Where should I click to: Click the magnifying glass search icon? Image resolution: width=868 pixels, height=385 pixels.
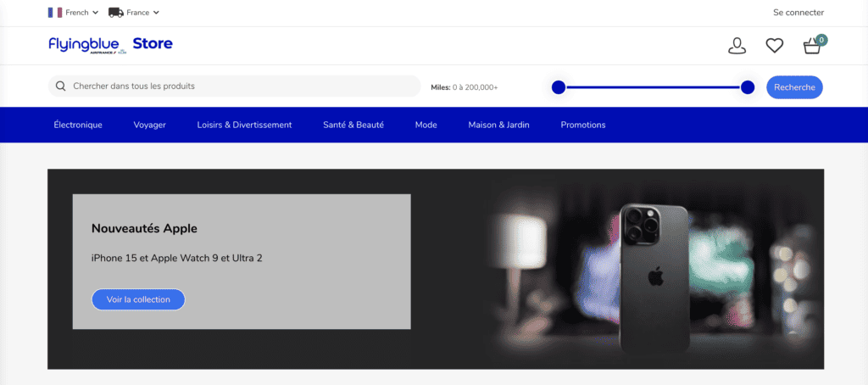pyautogui.click(x=61, y=86)
